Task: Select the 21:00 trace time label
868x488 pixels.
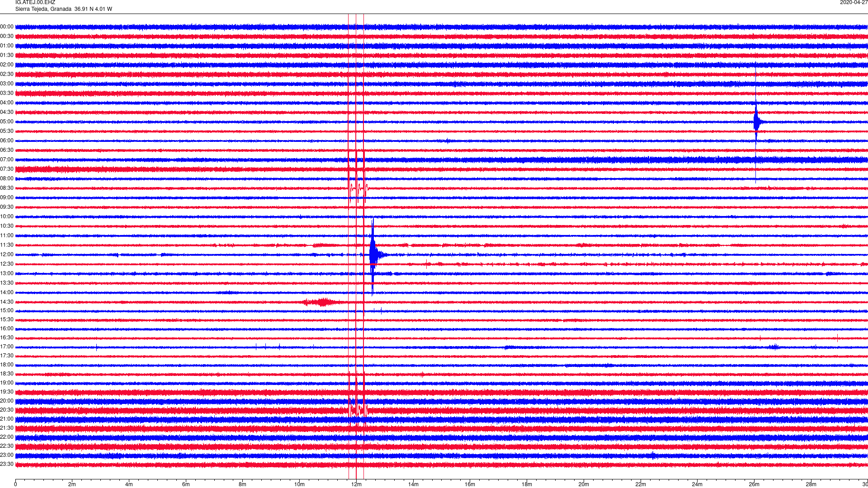Action: [x=7, y=419]
